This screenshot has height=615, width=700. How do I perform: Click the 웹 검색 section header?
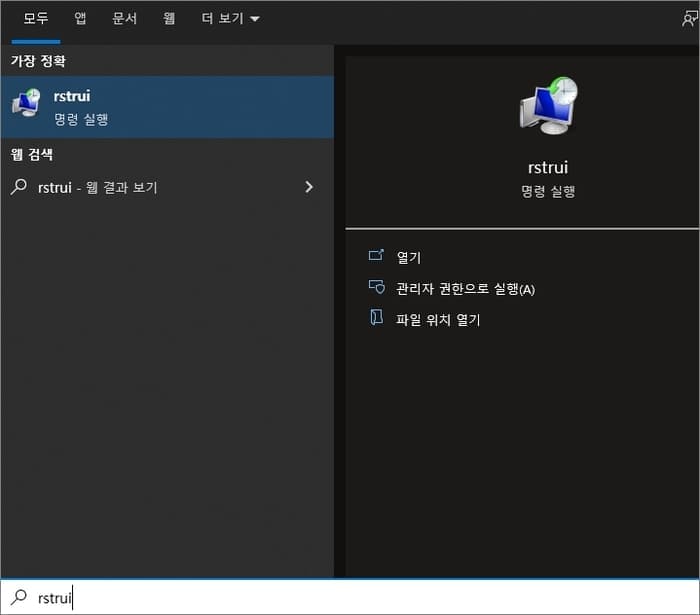(32, 154)
